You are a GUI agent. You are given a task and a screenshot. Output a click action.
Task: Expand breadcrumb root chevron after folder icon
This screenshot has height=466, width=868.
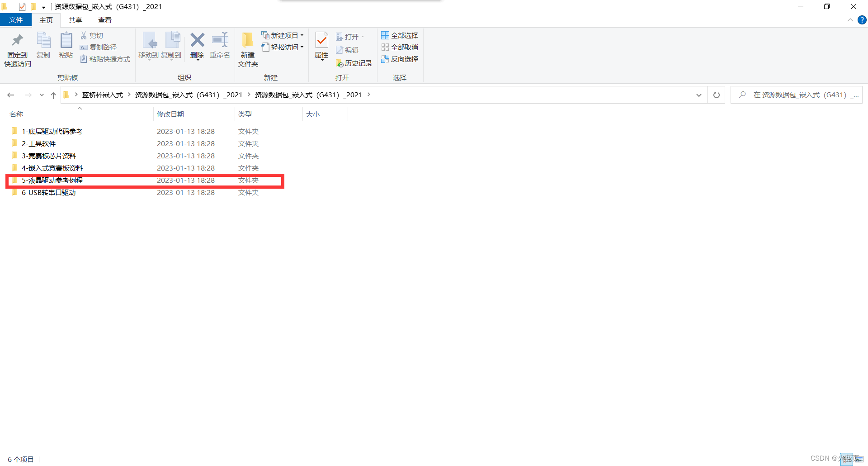[x=76, y=95]
